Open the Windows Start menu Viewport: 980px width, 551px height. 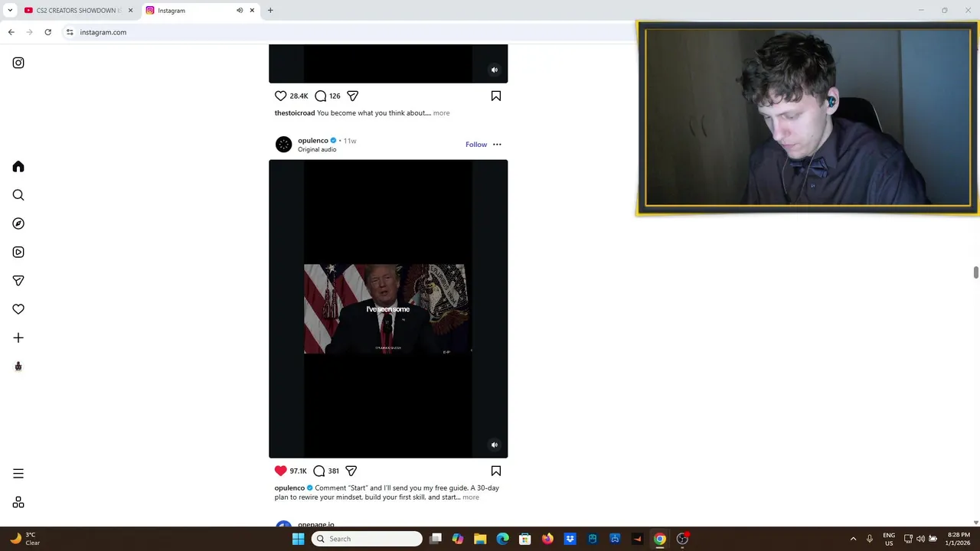298,539
